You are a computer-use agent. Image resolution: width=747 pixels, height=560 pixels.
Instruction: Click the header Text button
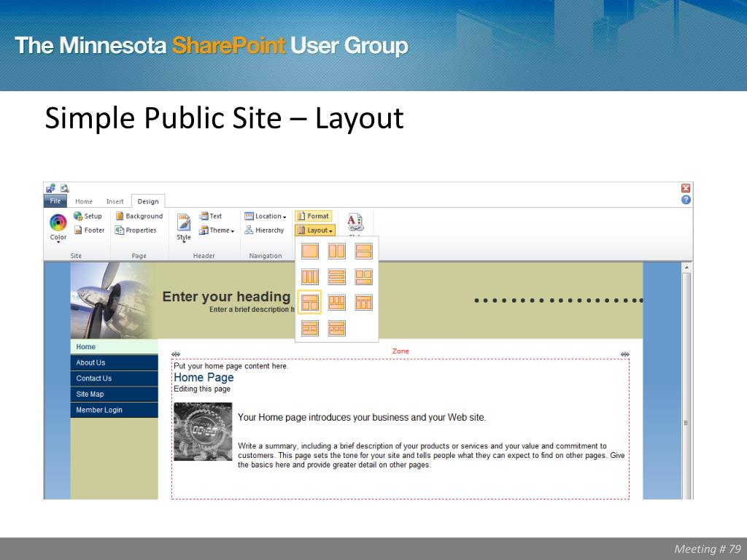point(211,216)
